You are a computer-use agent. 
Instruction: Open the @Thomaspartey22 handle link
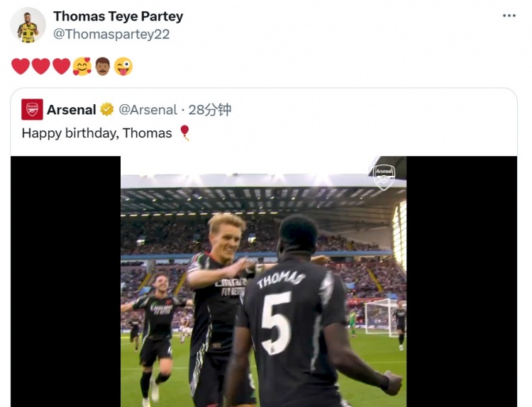[111, 34]
